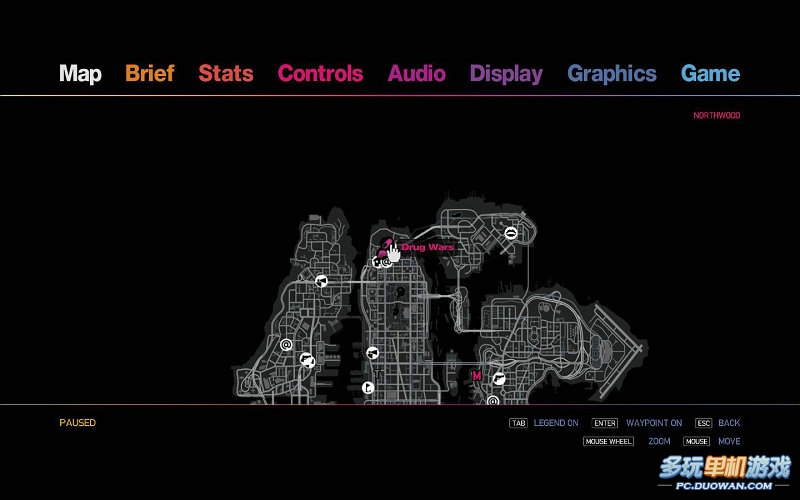Open the Game tab
800x500 pixels.
tap(710, 73)
